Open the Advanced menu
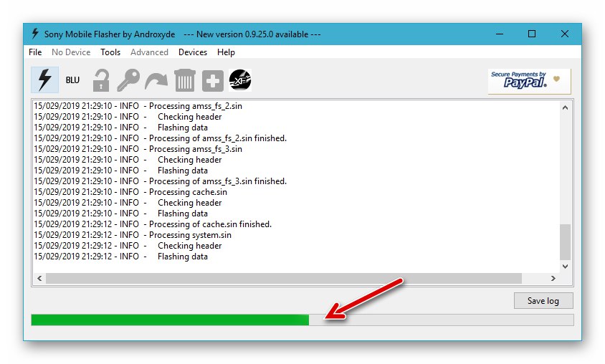This screenshot has width=605, height=364. click(x=149, y=52)
